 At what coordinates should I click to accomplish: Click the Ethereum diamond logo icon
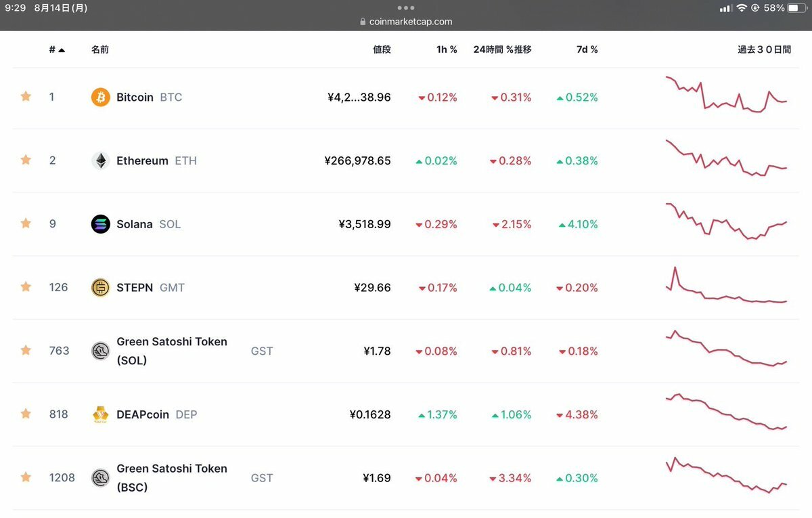[100, 160]
